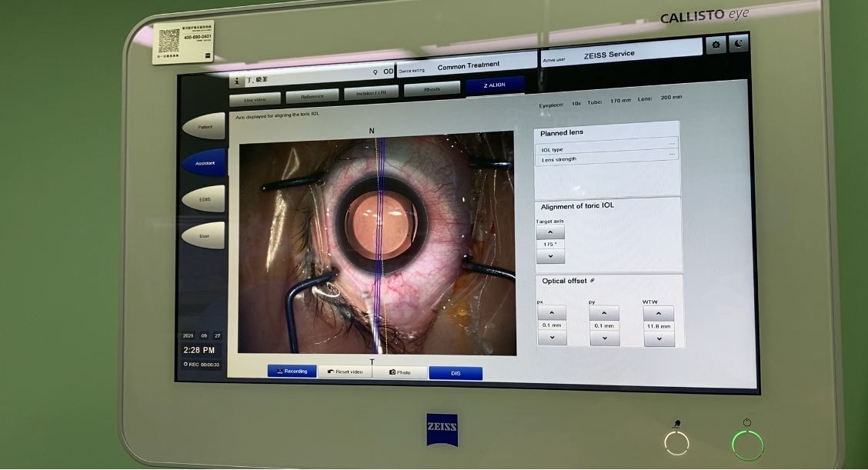The image size is (868, 470).
Task: Click the 2:28 PM clock
Action: click(x=199, y=350)
